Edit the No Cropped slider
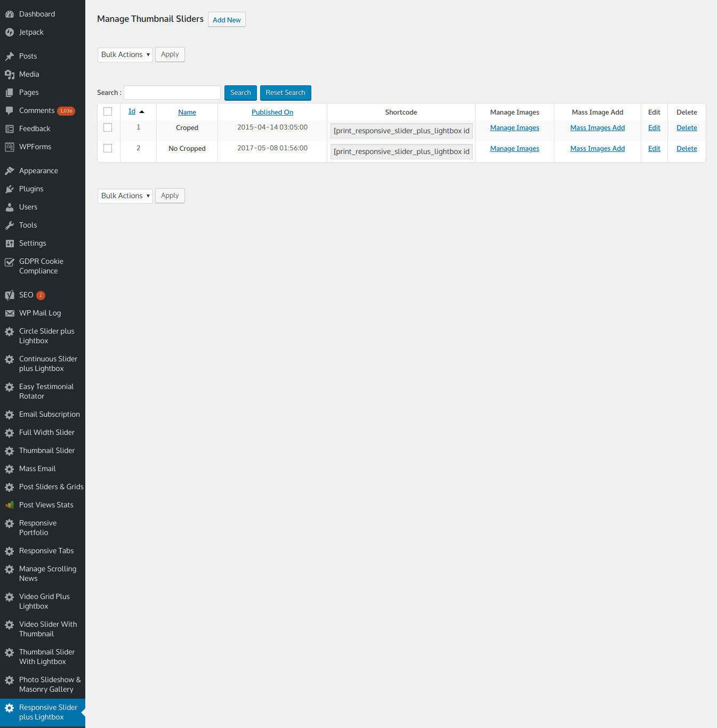The height and width of the screenshot is (728, 717). [654, 149]
